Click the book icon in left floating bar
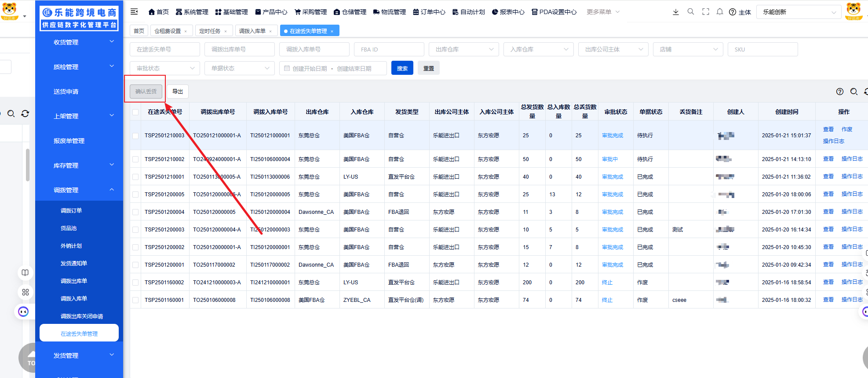 point(25,273)
